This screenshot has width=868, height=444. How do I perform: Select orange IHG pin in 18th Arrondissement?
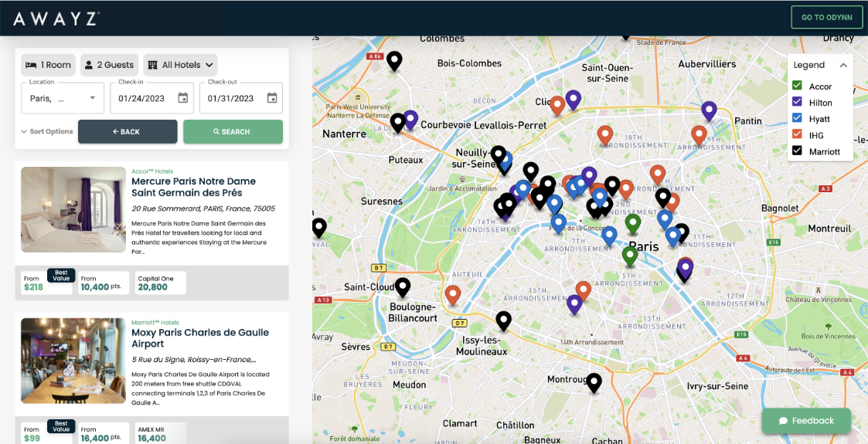605,135
